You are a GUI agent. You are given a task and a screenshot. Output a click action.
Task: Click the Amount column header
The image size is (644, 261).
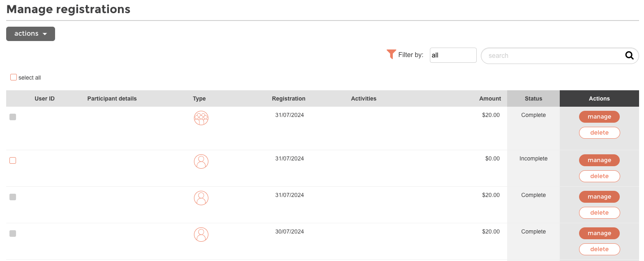point(490,98)
